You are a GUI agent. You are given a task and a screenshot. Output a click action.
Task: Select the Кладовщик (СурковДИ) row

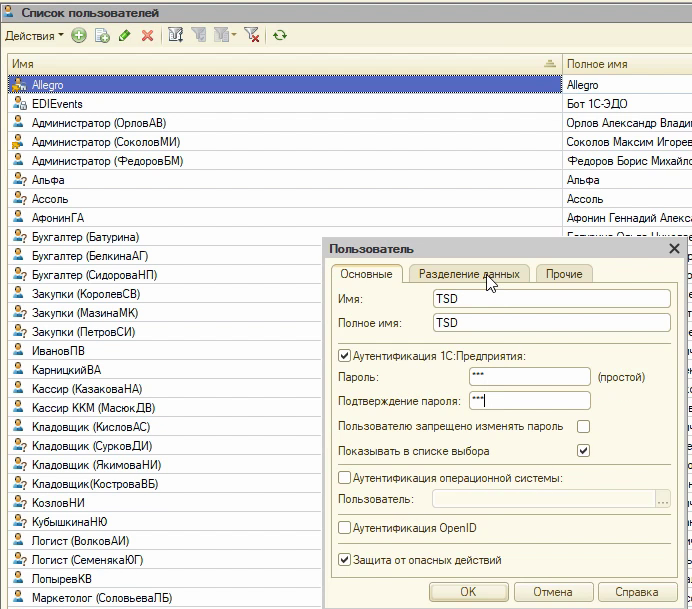165,446
